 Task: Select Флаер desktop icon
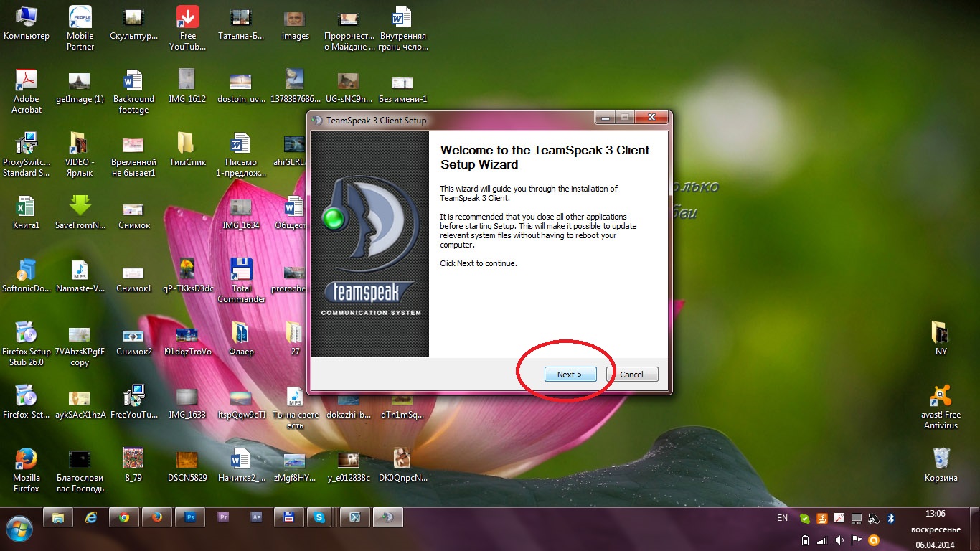pos(241,338)
